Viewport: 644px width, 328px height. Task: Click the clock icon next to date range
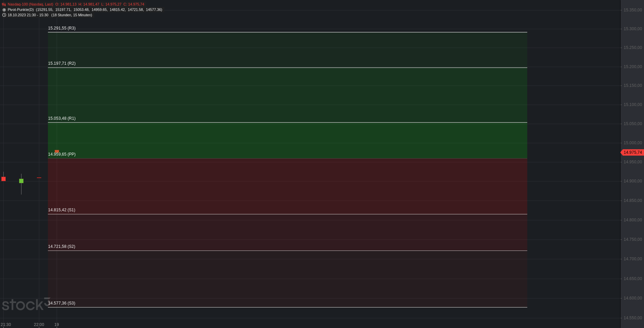click(4, 15)
